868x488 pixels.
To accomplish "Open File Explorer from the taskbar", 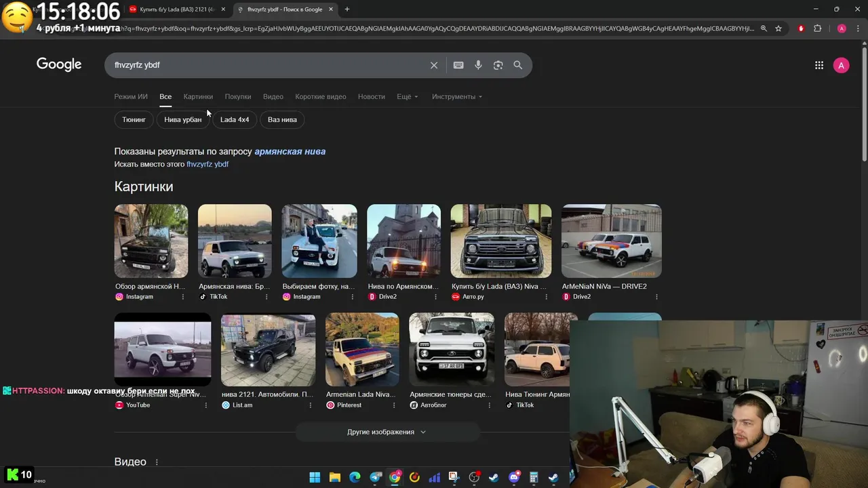I will click(x=334, y=477).
